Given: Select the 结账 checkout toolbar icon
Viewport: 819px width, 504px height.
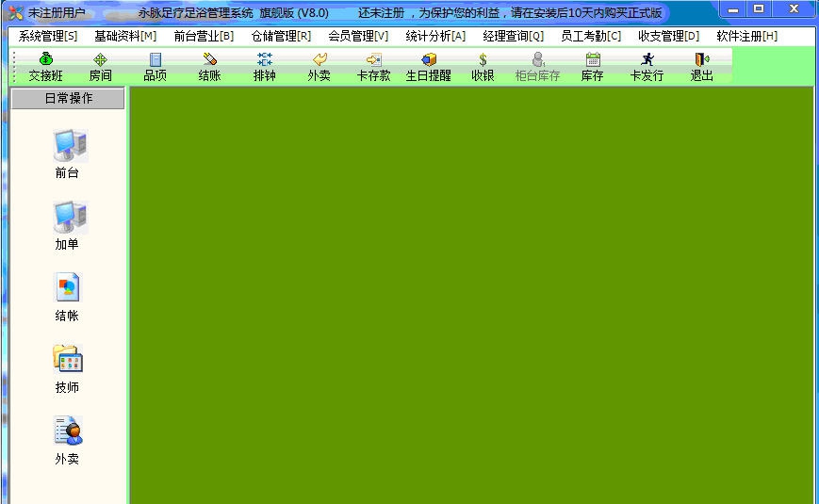Looking at the screenshot, I should click(x=209, y=67).
